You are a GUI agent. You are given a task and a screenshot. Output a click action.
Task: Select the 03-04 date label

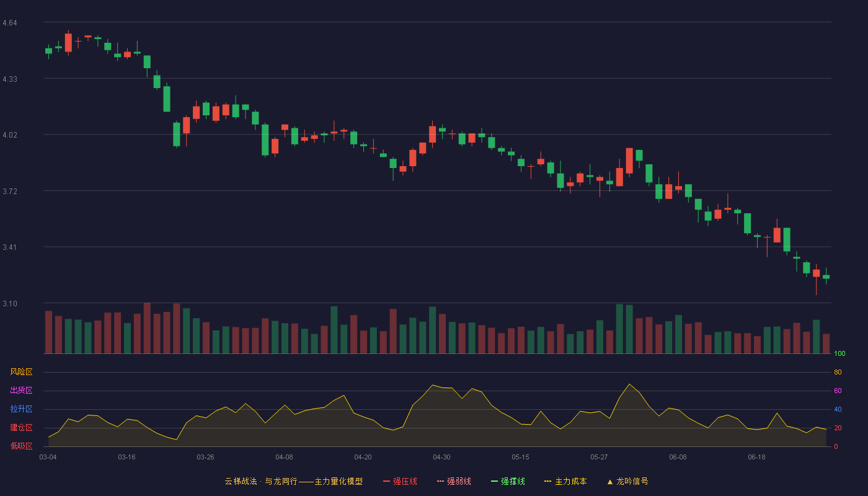[48, 457]
